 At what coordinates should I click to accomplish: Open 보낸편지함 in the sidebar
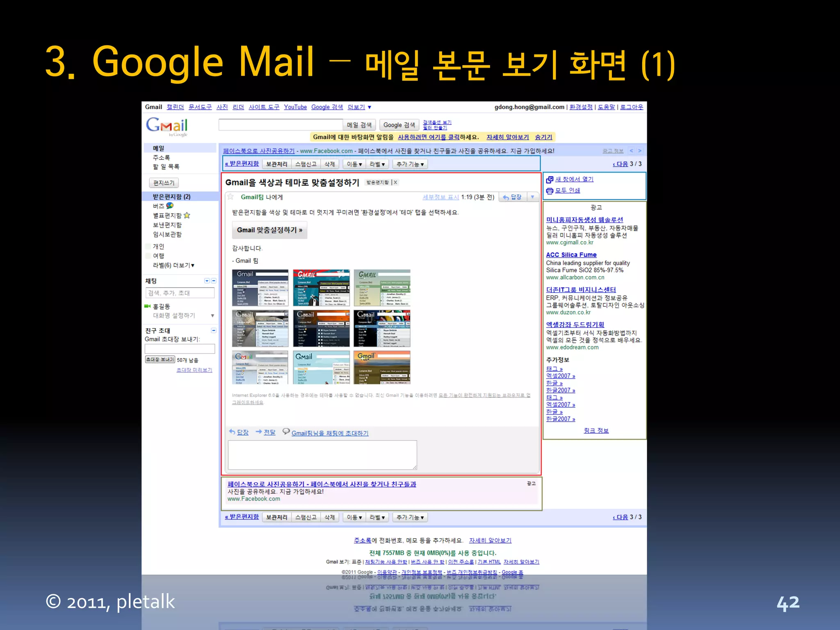[167, 225]
